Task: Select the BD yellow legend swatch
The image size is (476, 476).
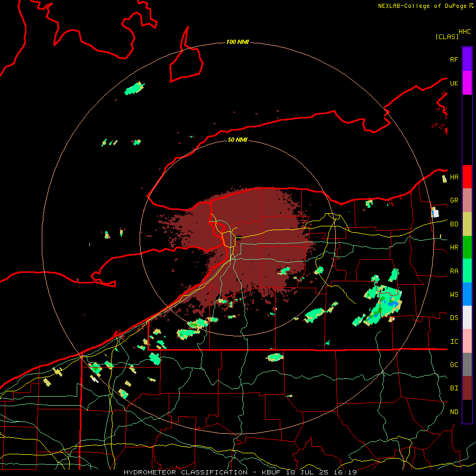Action: point(467,224)
